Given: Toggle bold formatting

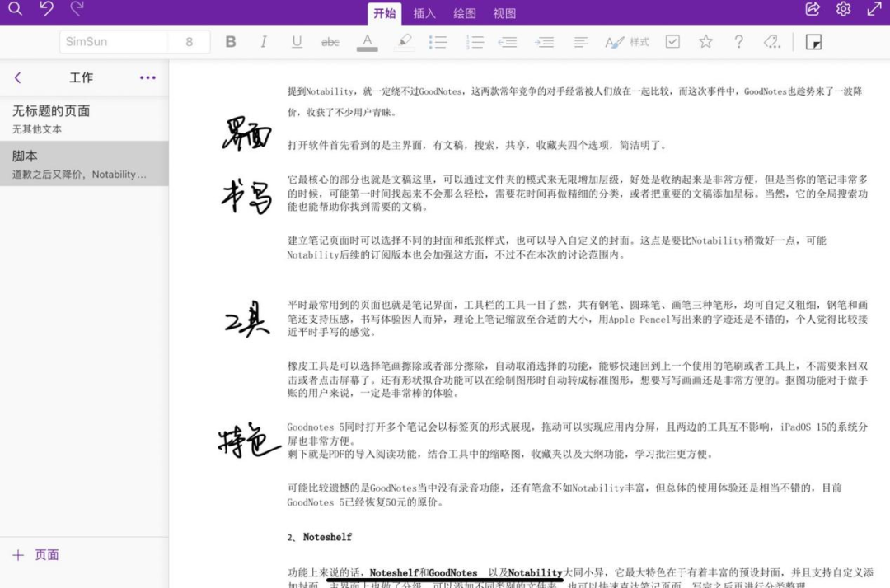Looking at the screenshot, I should tap(231, 42).
